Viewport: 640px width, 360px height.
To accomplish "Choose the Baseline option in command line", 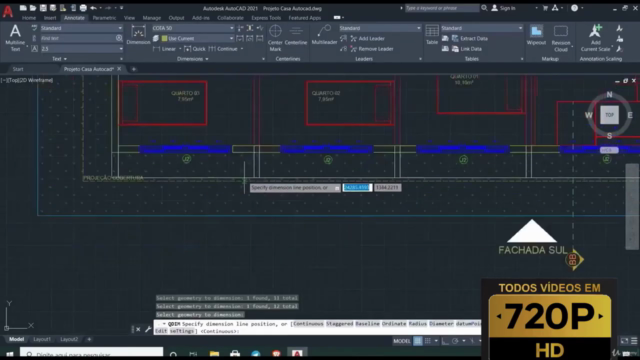I will pos(367,324).
